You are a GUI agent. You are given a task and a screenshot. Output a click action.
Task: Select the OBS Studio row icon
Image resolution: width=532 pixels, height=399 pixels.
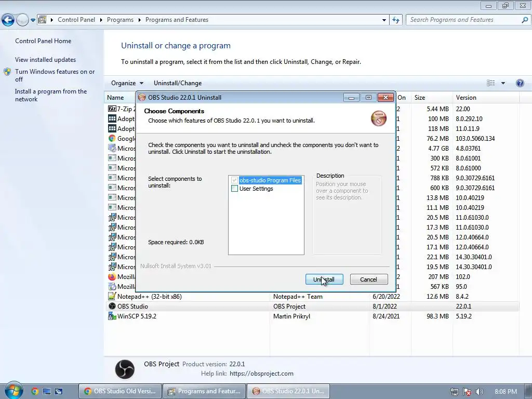[112, 306]
